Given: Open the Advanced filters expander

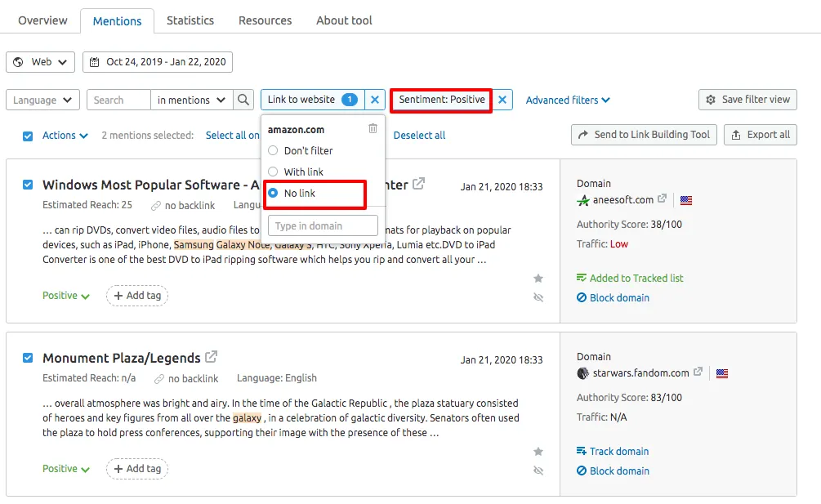Looking at the screenshot, I should click(x=568, y=100).
